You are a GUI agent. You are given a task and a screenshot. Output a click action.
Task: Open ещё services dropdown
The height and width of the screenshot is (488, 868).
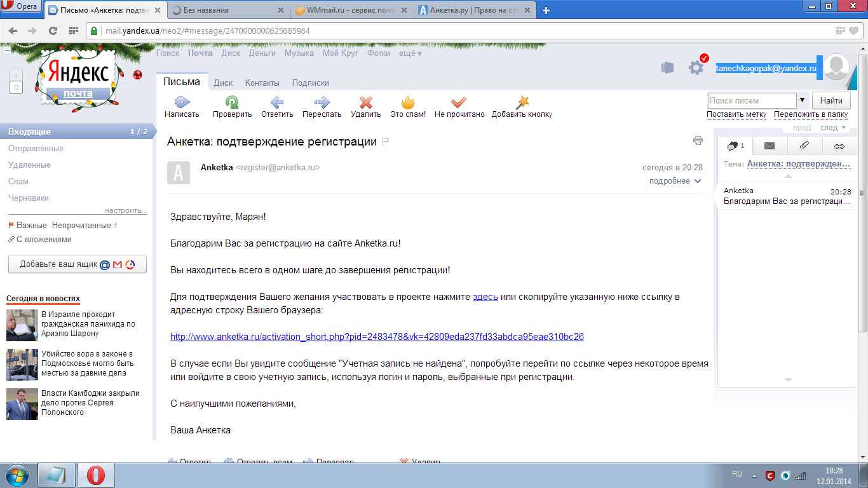coord(410,53)
